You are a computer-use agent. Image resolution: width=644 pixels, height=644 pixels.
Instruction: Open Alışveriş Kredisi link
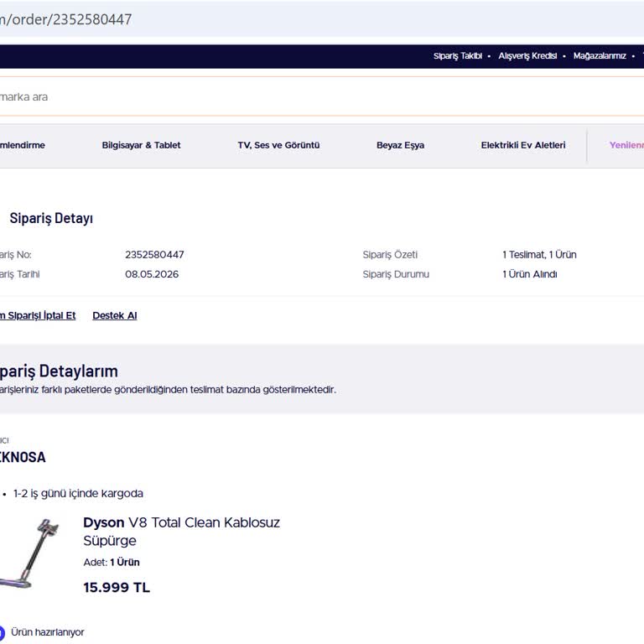pos(527,56)
